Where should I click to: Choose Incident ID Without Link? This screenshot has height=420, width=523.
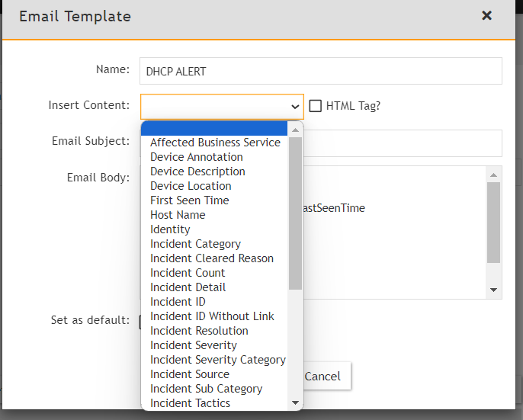point(212,316)
